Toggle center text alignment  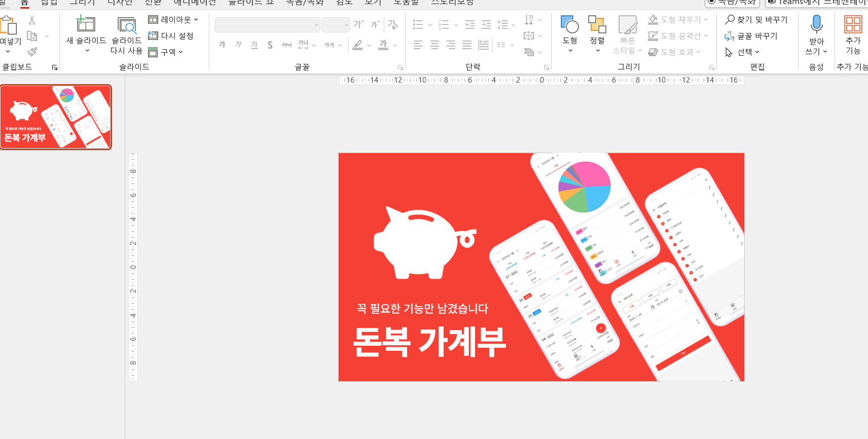coord(435,45)
